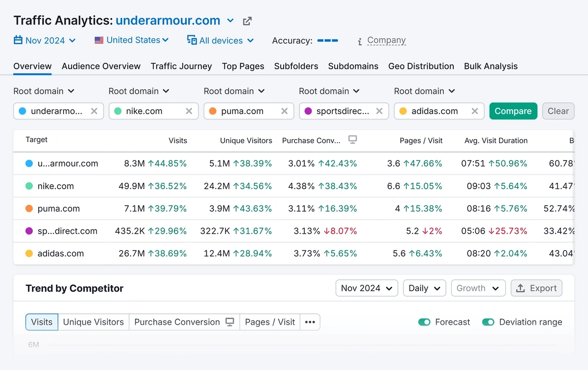
Task: Toggle the Forecast switch
Action: pos(424,322)
